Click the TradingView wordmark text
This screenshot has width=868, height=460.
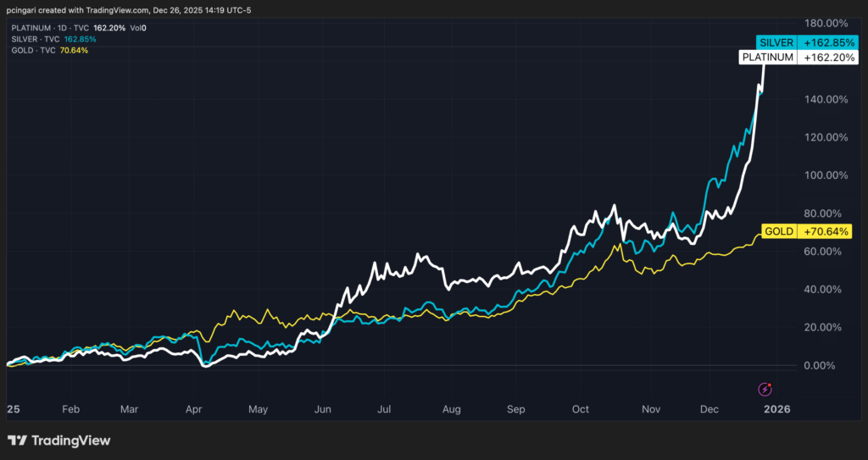pos(71,441)
